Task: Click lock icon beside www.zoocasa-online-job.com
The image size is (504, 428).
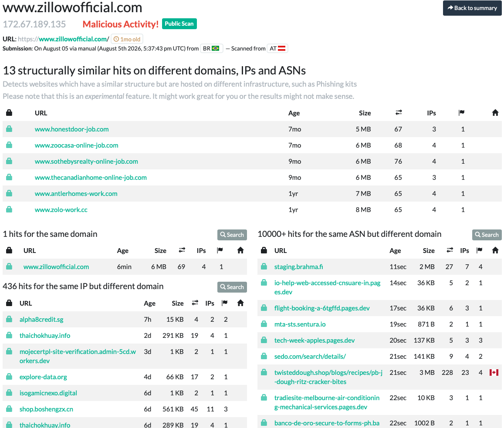Action: tap(9, 145)
